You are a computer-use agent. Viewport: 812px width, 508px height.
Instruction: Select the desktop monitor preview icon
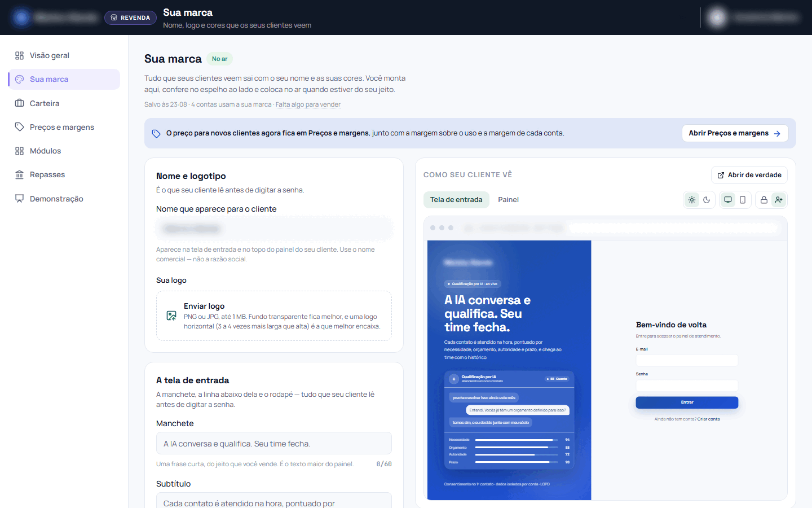click(728, 200)
